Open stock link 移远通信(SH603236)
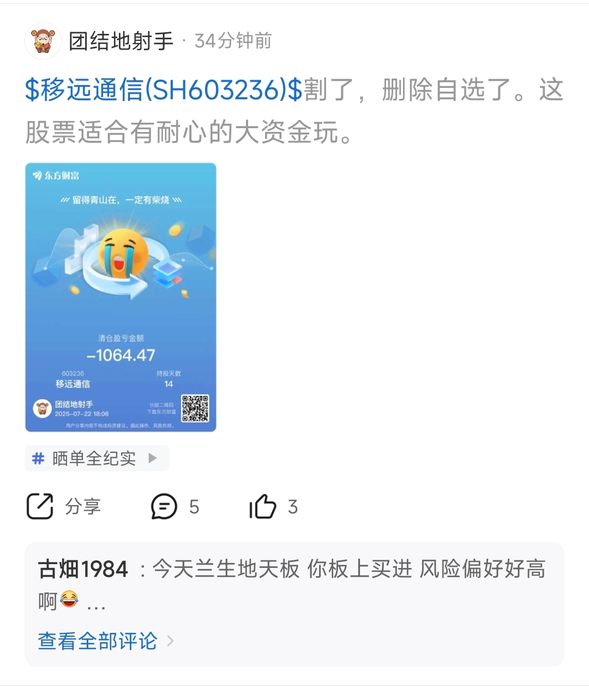 pos(164,90)
